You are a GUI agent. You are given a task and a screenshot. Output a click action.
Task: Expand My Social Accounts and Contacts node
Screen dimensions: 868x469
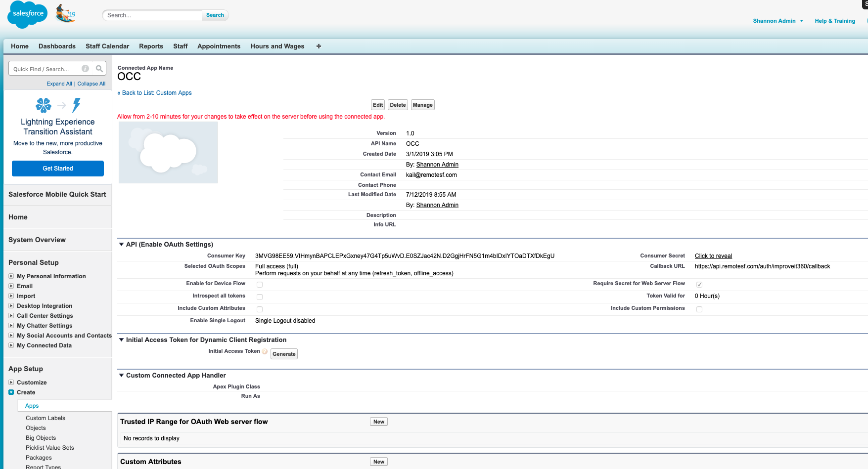(11, 336)
